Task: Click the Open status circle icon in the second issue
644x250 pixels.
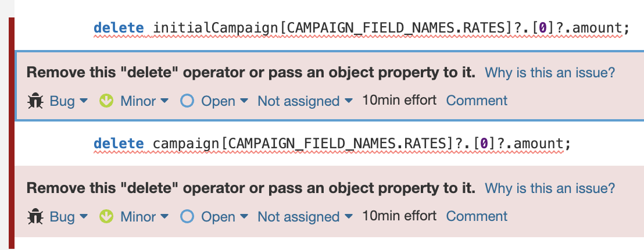Action: (187, 217)
